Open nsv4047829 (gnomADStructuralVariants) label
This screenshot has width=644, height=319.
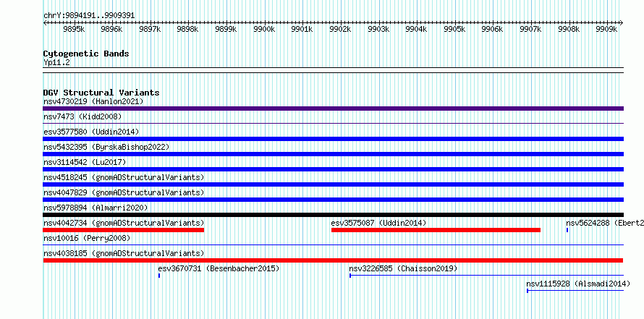[124, 192]
